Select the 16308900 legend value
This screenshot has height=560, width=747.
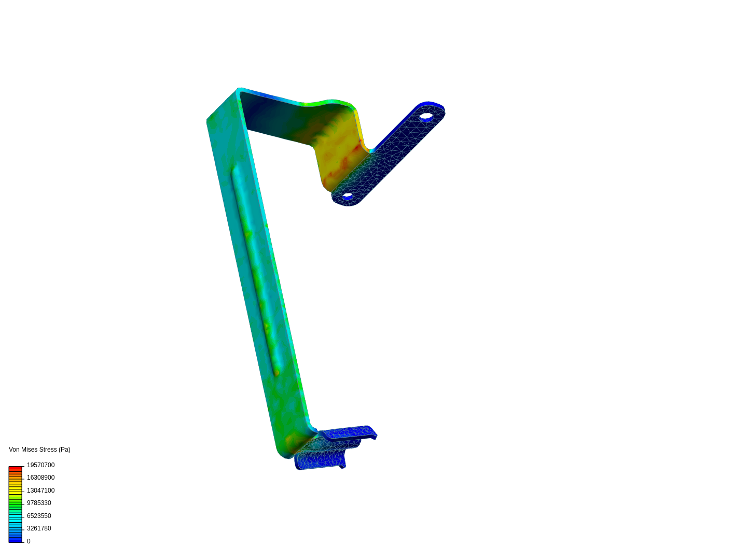point(40,478)
